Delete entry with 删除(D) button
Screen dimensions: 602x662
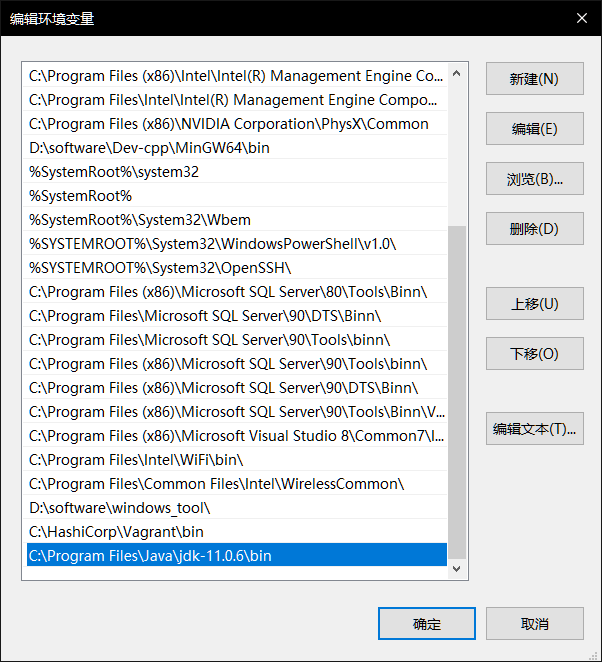(534, 228)
